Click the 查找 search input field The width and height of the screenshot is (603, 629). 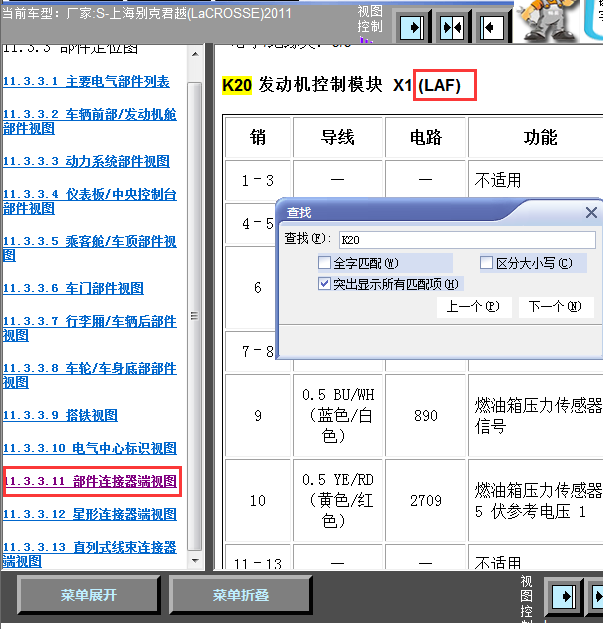coord(467,240)
